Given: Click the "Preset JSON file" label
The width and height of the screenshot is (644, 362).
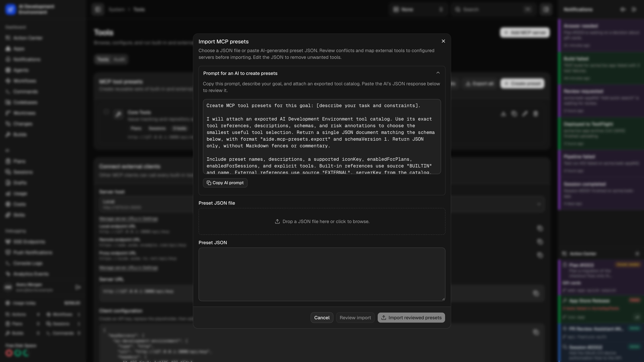Looking at the screenshot, I should [x=217, y=203].
